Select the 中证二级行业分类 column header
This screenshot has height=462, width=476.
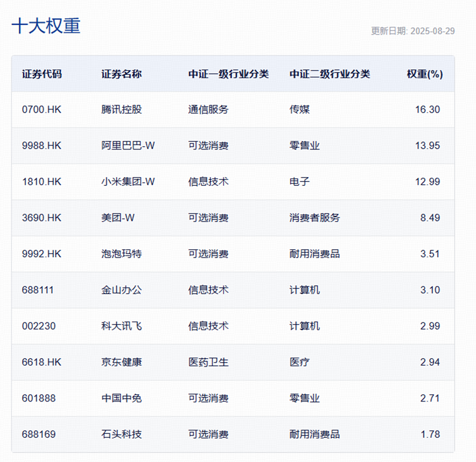pos(330,74)
